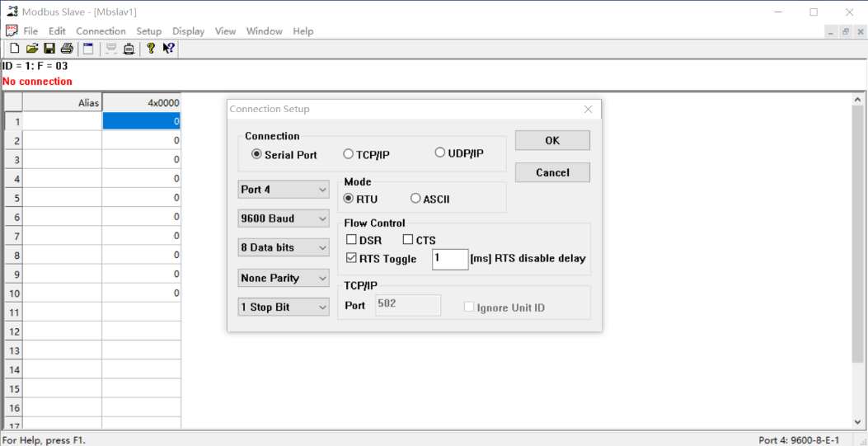Click the Save floppy disk icon

point(49,49)
